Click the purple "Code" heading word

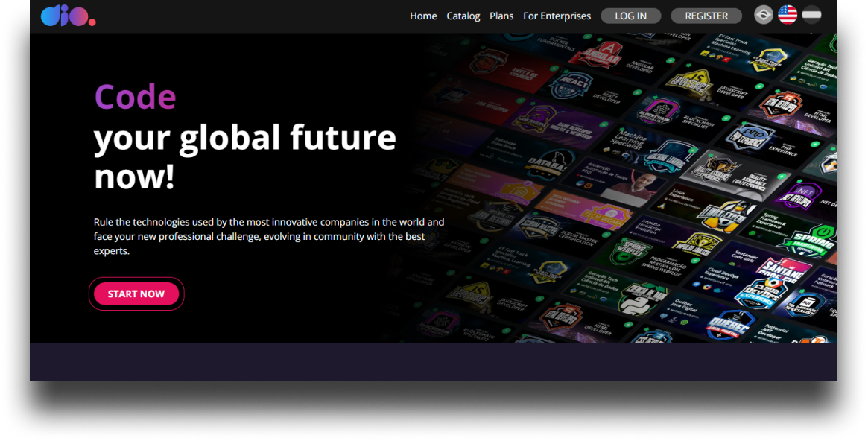135,97
